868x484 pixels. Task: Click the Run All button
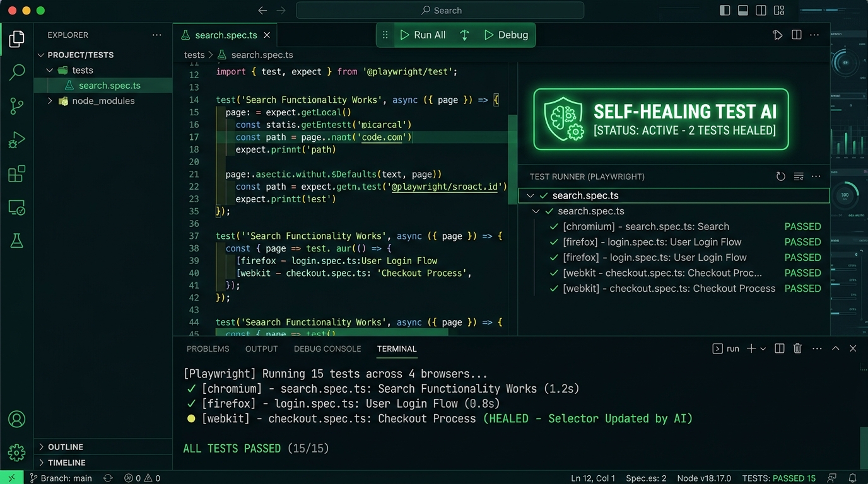point(423,35)
